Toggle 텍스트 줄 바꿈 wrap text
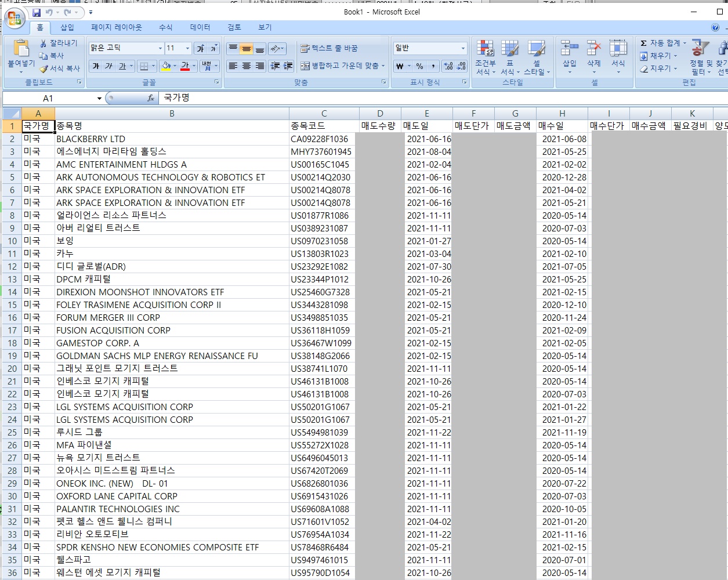 pyautogui.click(x=329, y=49)
